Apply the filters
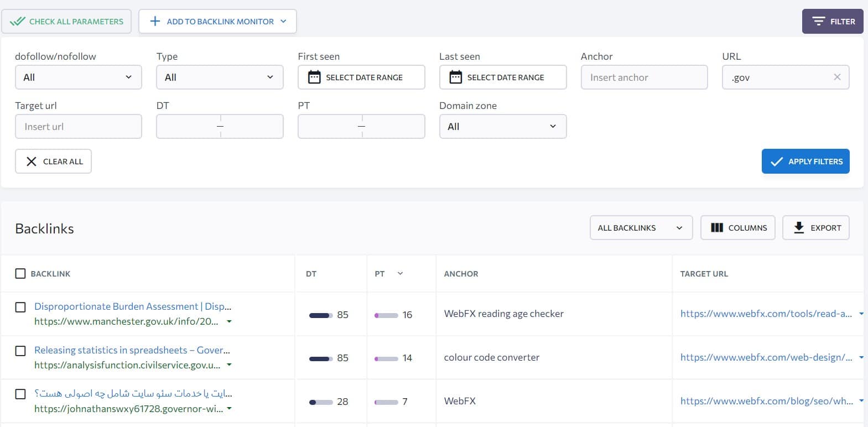Viewport: 868px width, 427px height. pos(805,162)
